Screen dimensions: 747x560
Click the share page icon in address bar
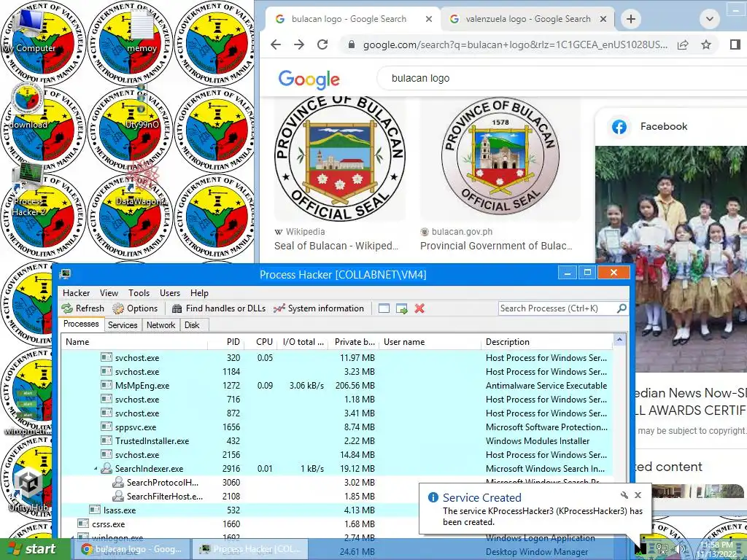pyautogui.click(x=683, y=44)
